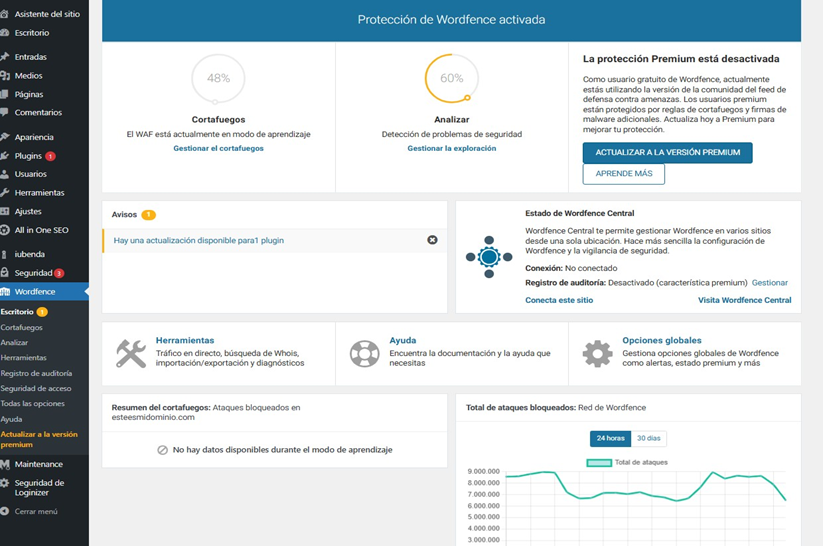Collapse menu via Cerrar menú arrow icon

pyautogui.click(x=5, y=511)
